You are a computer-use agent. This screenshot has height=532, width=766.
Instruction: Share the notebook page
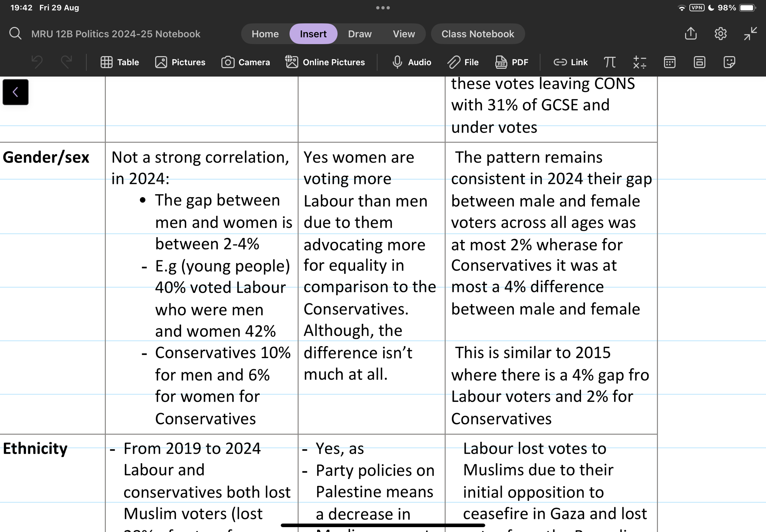tap(691, 33)
